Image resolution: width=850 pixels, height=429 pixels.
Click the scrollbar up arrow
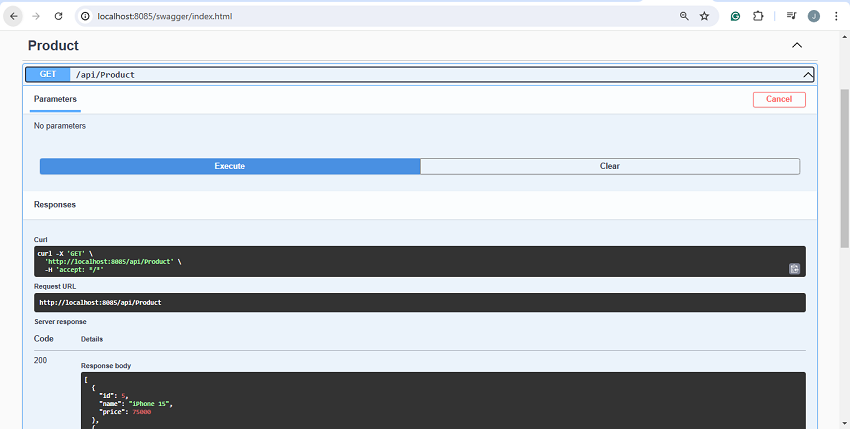tap(845, 36)
